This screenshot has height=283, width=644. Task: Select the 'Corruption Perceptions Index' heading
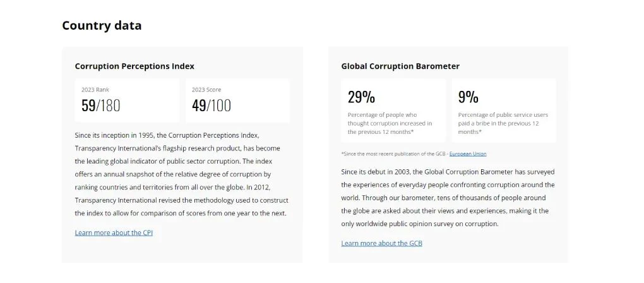click(x=134, y=66)
